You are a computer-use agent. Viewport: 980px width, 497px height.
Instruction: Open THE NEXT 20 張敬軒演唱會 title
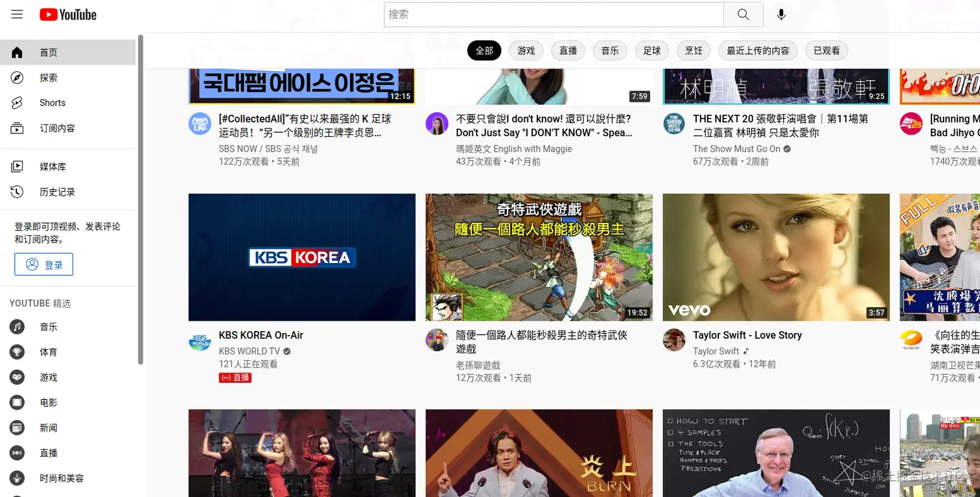point(780,126)
